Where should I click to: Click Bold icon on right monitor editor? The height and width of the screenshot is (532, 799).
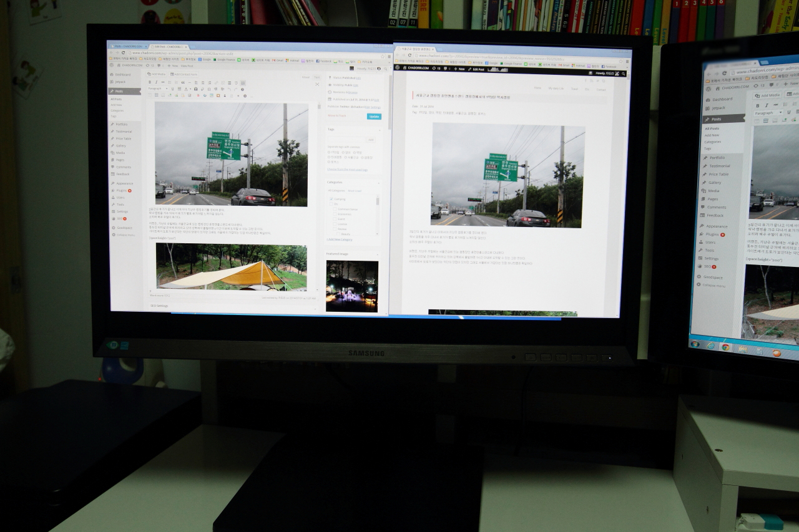coord(758,105)
